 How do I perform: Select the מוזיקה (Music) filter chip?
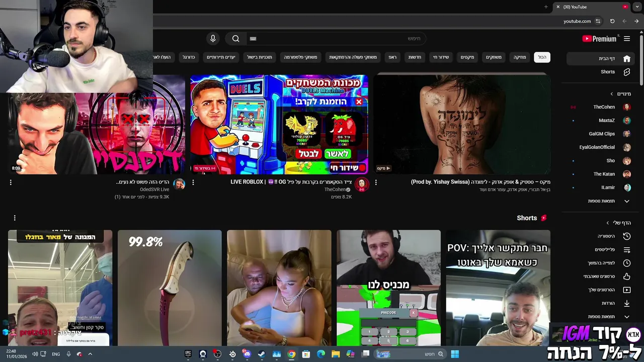(520, 57)
